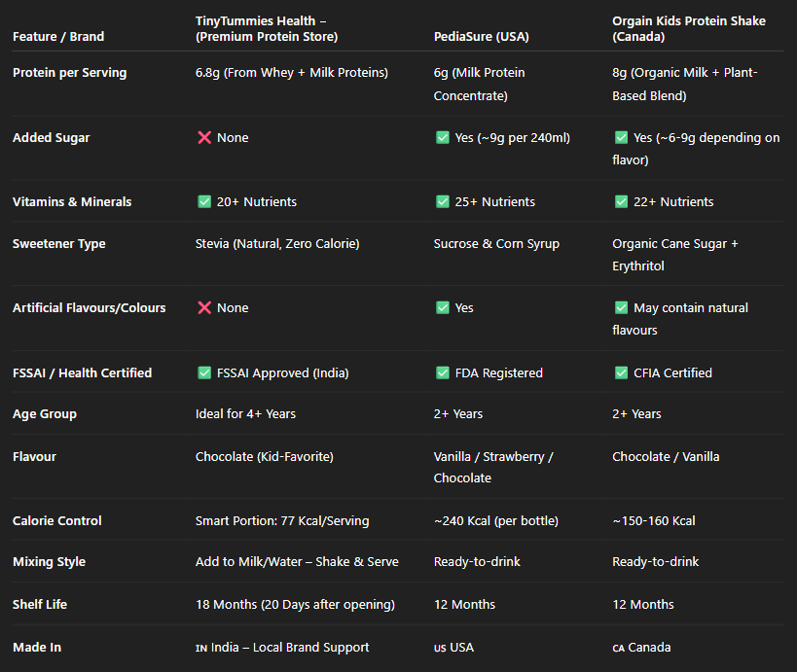Click the 'Flavour' row label
The image size is (797, 672).
click(35, 457)
